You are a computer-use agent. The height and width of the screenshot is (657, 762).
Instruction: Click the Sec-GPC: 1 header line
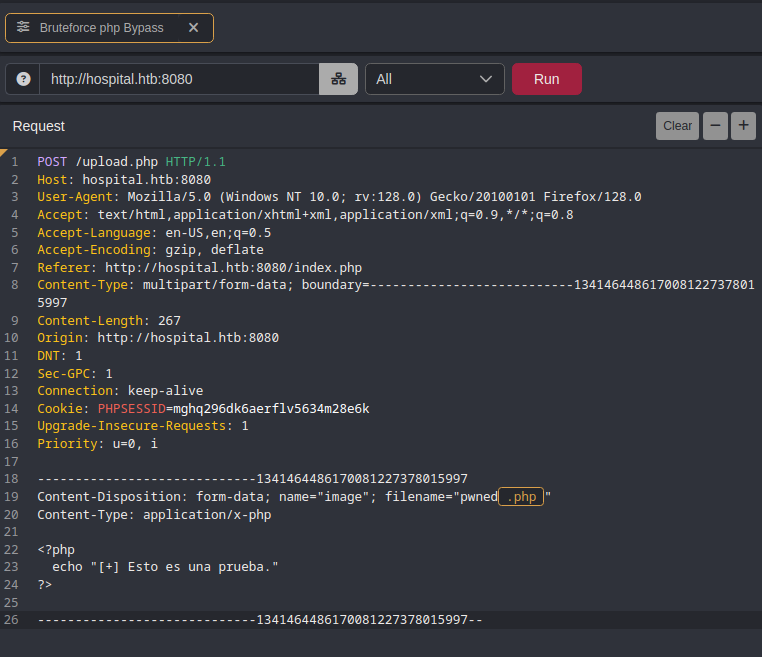pos(75,374)
